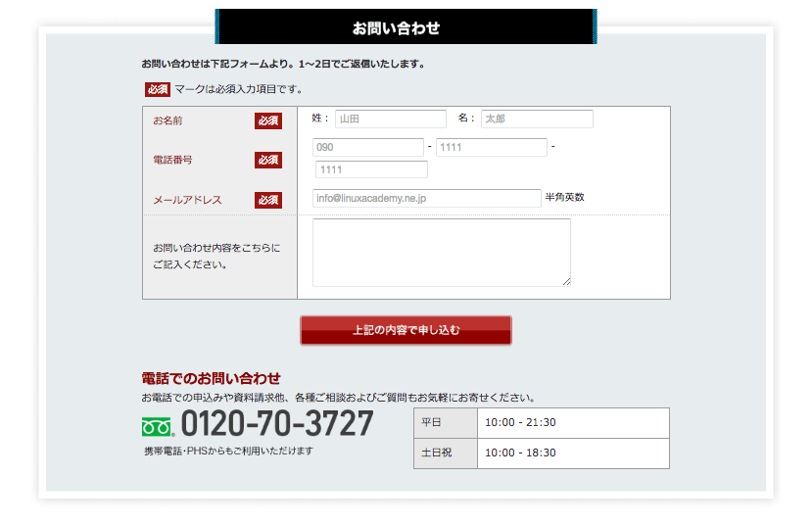Click the 10:00 - 21:30 hours cell
The image size is (812, 524).
573,423
